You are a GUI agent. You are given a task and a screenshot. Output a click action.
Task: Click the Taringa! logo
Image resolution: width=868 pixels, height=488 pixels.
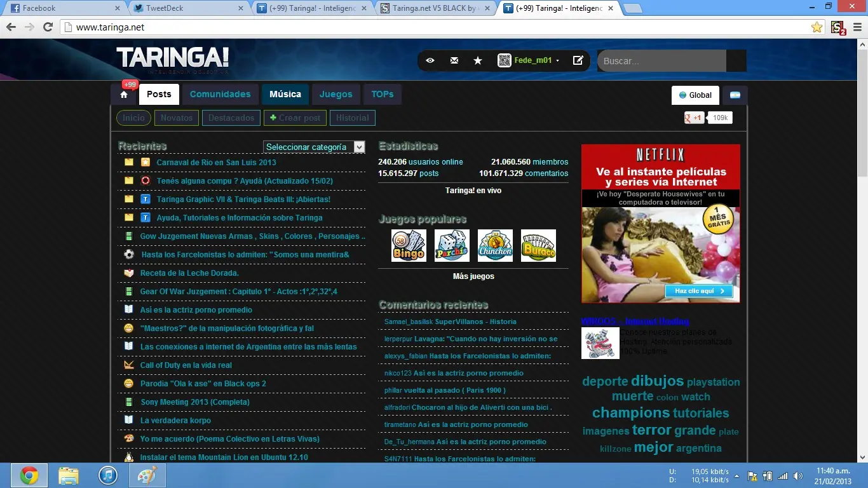click(x=172, y=58)
